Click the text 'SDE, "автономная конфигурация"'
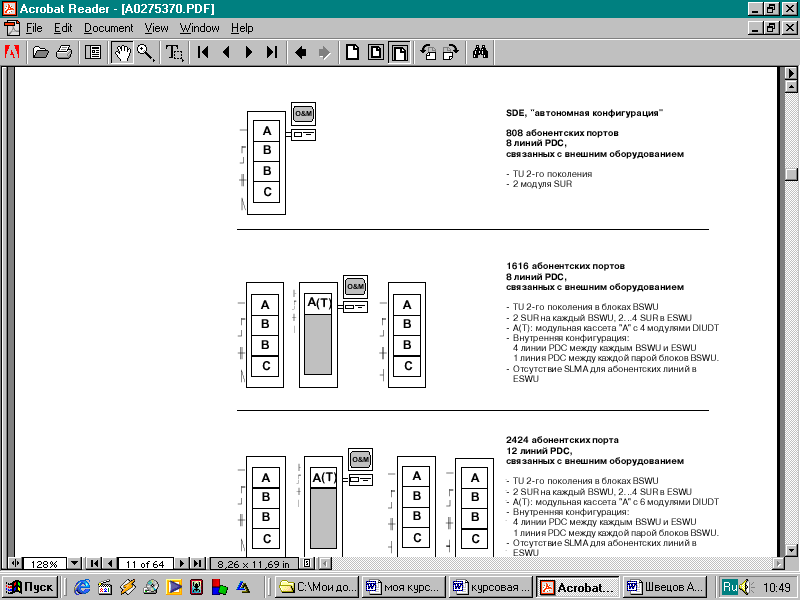 click(584, 113)
